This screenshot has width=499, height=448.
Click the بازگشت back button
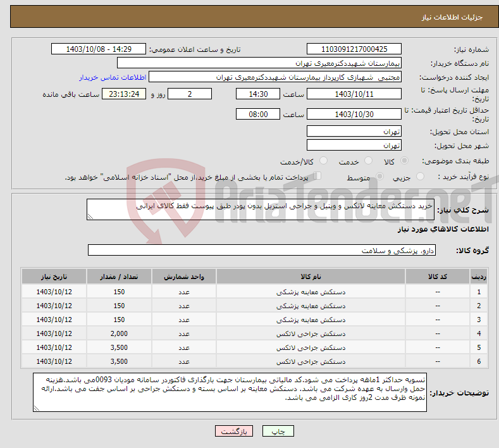pos(234,431)
